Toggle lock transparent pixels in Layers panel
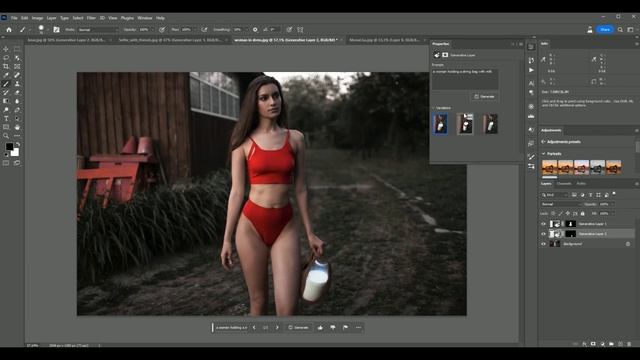The width and height of the screenshot is (640, 360). (x=553, y=213)
